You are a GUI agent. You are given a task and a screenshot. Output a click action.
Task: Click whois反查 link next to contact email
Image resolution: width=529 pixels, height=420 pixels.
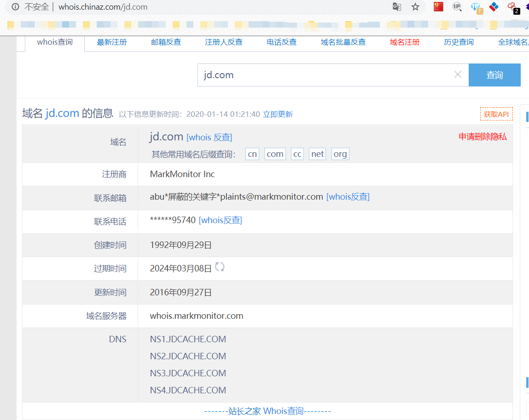click(348, 196)
